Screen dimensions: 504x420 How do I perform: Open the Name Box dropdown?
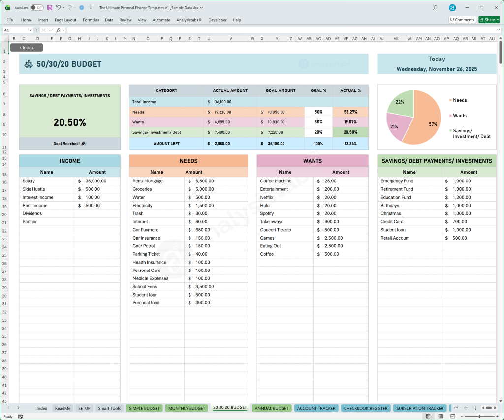coord(30,30)
